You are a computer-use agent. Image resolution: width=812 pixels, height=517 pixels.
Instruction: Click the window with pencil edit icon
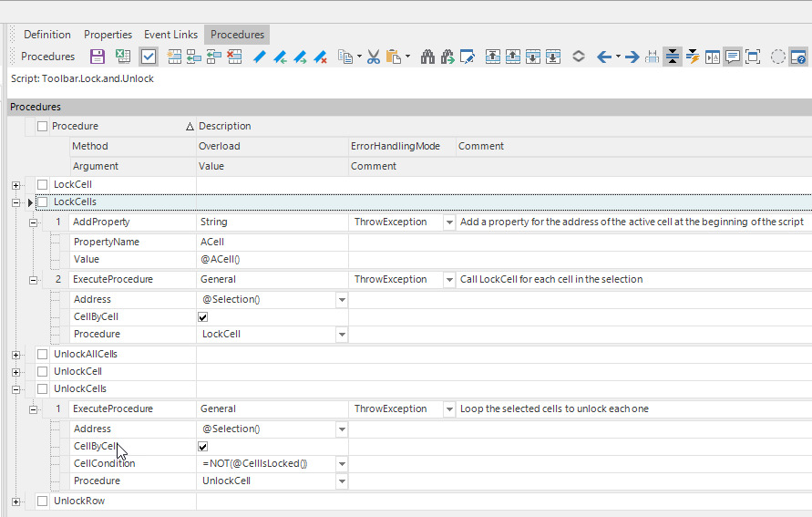(x=468, y=57)
